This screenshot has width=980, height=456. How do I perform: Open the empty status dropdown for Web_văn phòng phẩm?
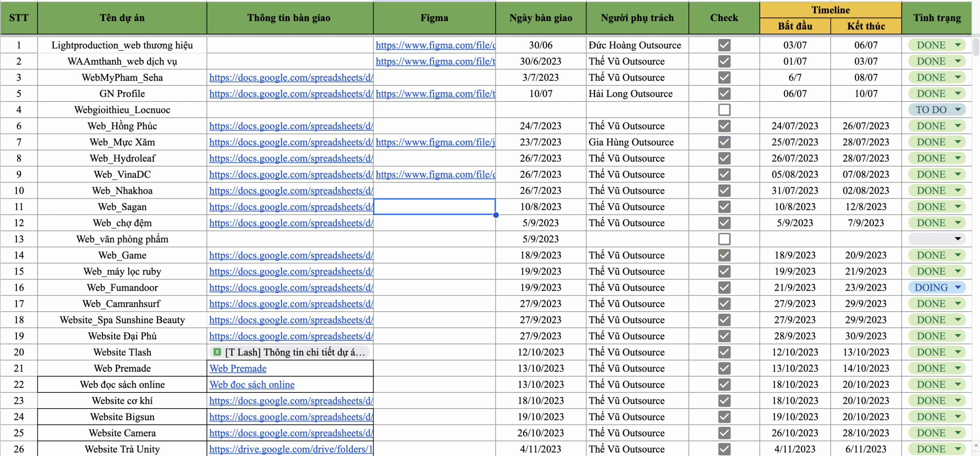(x=957, y=239)
